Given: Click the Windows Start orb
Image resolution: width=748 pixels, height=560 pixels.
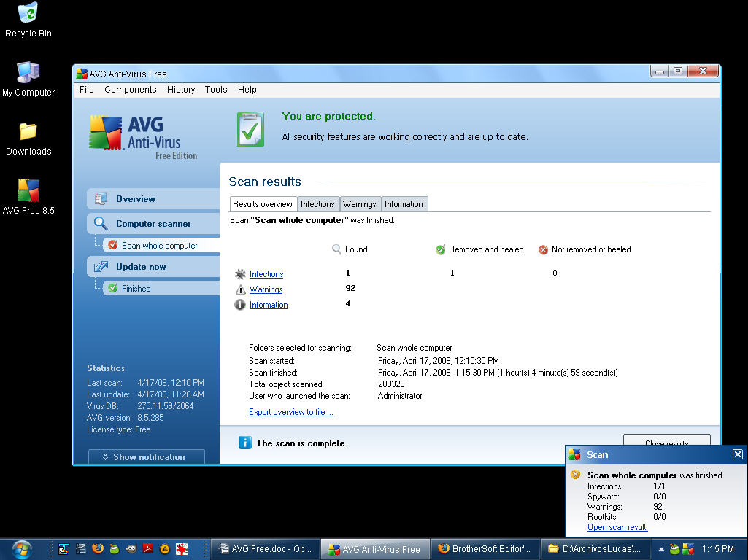Looking at the screenshot, I should (x=21, y=549).
